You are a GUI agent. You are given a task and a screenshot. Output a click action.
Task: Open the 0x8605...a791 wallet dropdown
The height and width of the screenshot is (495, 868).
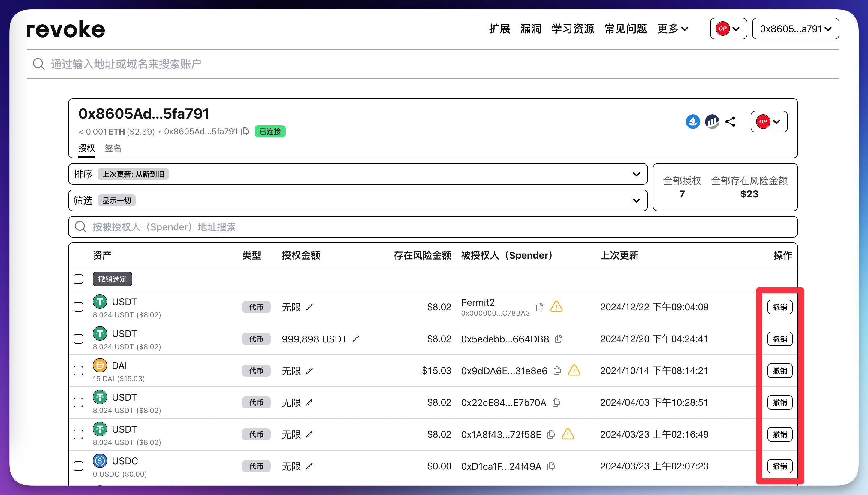pos(796,29)
